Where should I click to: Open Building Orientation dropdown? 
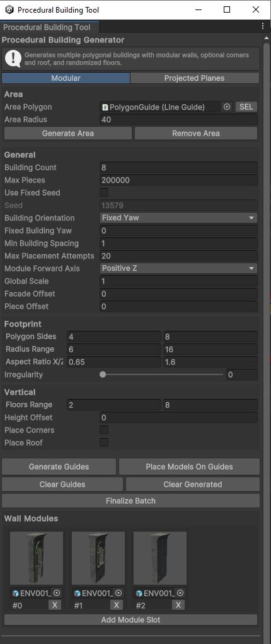(179, 218)
